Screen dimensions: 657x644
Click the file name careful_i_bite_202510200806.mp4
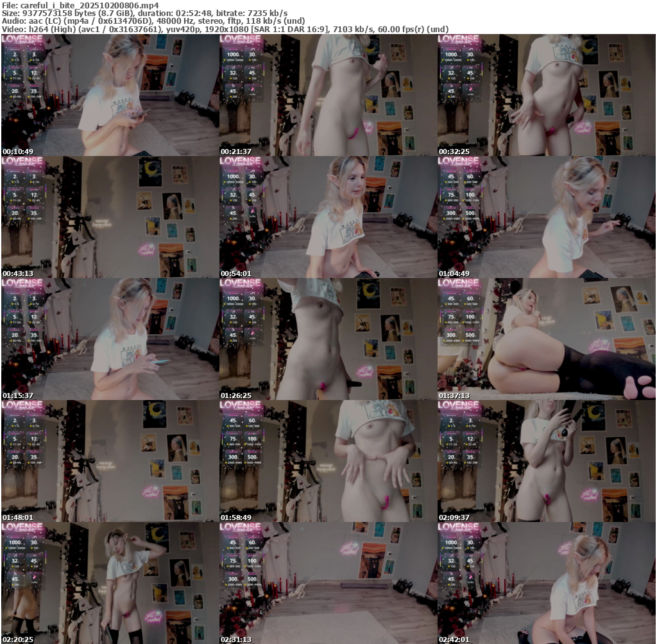click(x=89, y=5)
